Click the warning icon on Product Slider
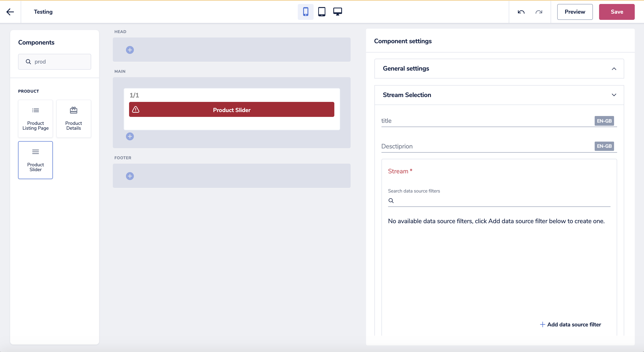Image resolution: width=644 pixels, height=352 pixels. [136, 110]
